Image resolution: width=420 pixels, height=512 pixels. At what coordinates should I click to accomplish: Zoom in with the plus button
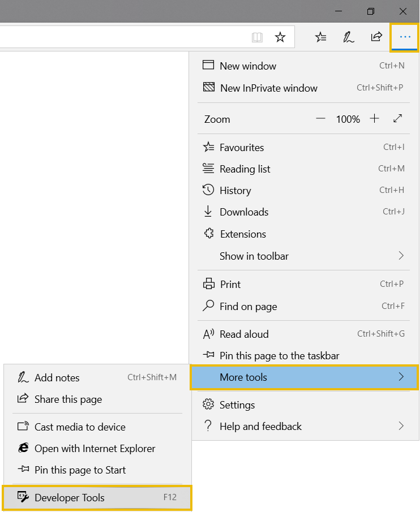(x=374, y=119)
